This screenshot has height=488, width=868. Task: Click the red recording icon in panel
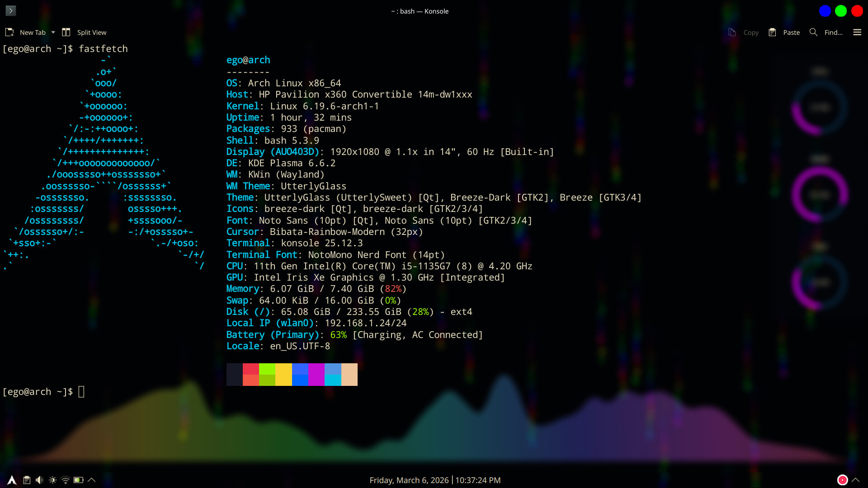click(842, 480)
